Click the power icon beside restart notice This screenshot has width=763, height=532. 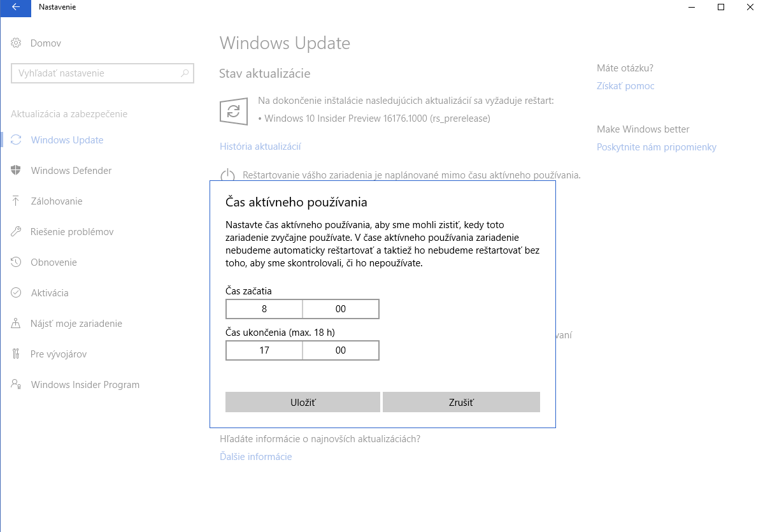(228, 175)
